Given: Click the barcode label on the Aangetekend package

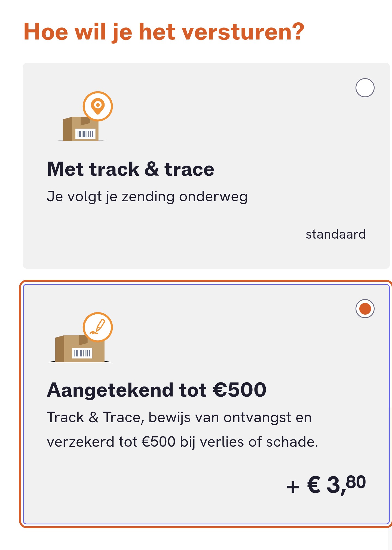Looking at the screenshot, I should (x=82, y=353).
